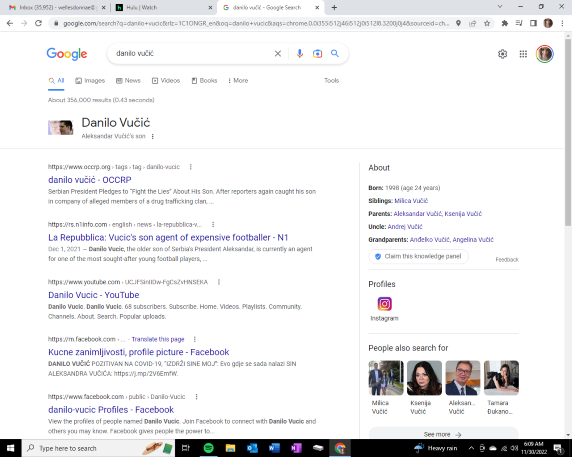The image size is (572, 457).
Task: Show hidden system tray icons chevron
Action: (471, 448)
